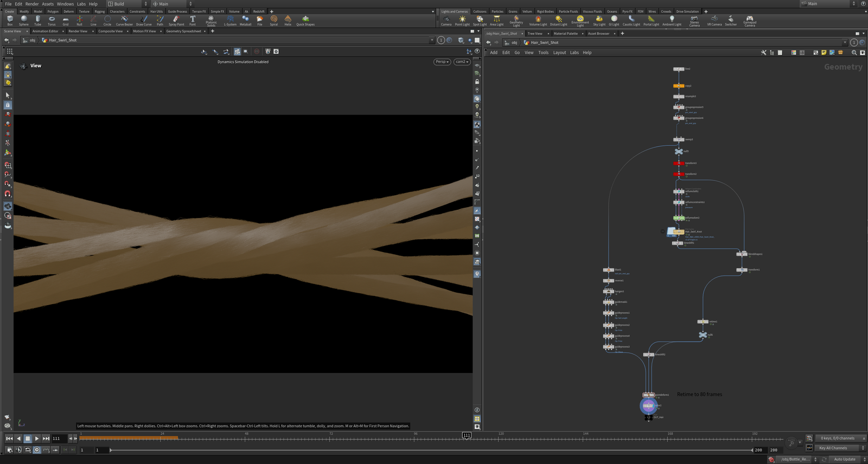This screenshot has height=464, width=868.
Task: Add a Camera from Lights and Cameras shelf
Action: [446, 21]
